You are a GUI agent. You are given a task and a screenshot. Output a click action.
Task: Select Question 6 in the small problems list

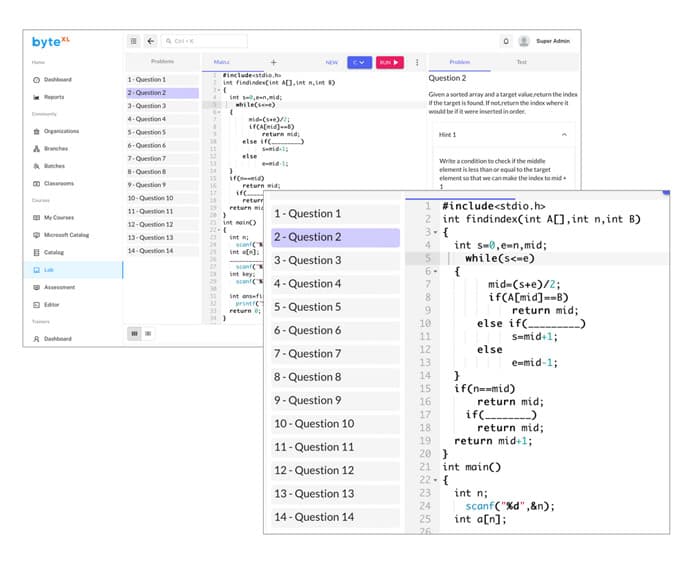click(x=163, y=146)
